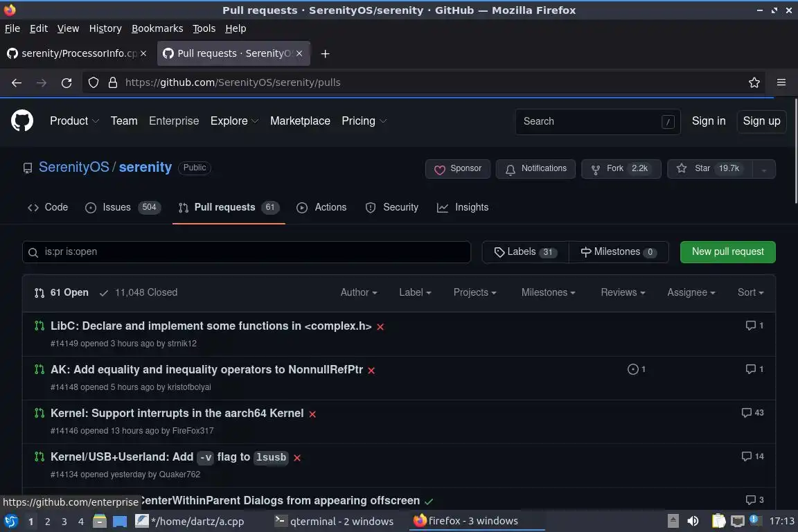The height and width of the screenshot is (532, 798).
Task: Click linked issue icon on NonnullRefPtr pull request
Action: [636, 369]
